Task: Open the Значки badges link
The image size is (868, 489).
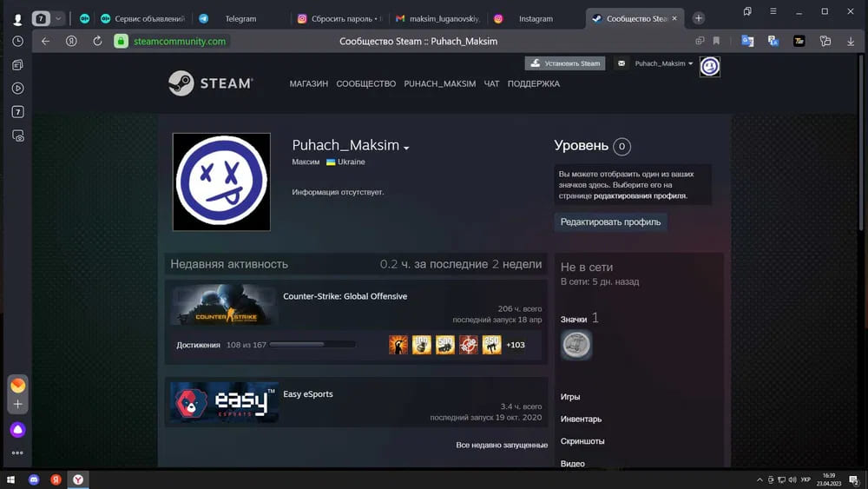Action: [x=574, y=319]
